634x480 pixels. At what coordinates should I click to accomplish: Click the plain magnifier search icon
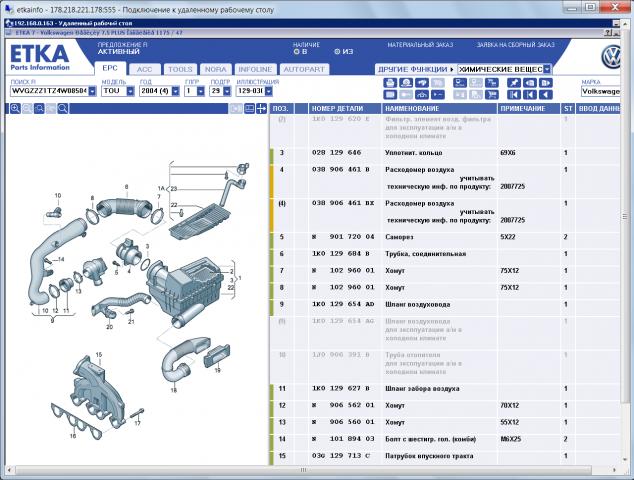point(63,108)
